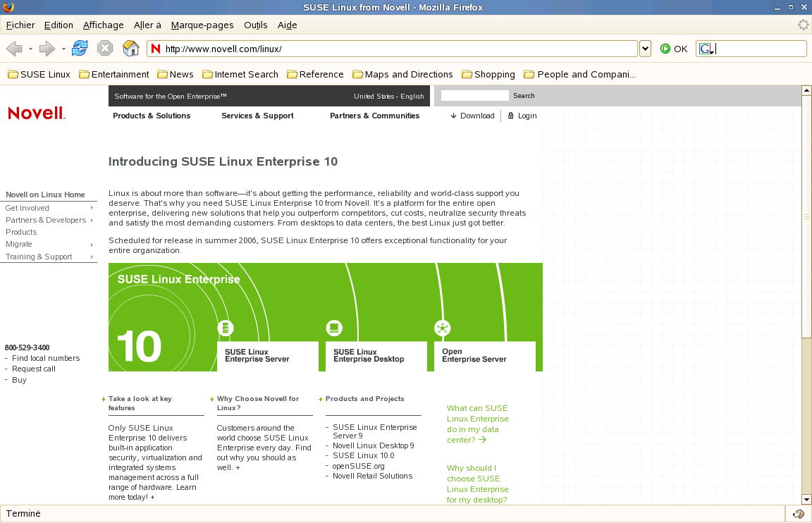Open the Google search engine selector
The width and height of the screenshot is (812, 523).
click(x=707, y=49)
